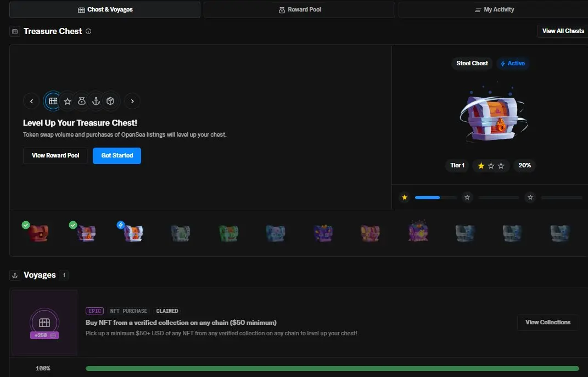Click the blue Get Started button

click(x=117, y=155)
